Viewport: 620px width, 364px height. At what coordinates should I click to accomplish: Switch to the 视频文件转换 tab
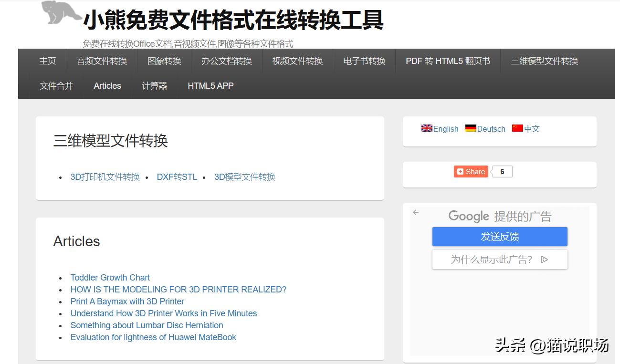pos(297,61)
